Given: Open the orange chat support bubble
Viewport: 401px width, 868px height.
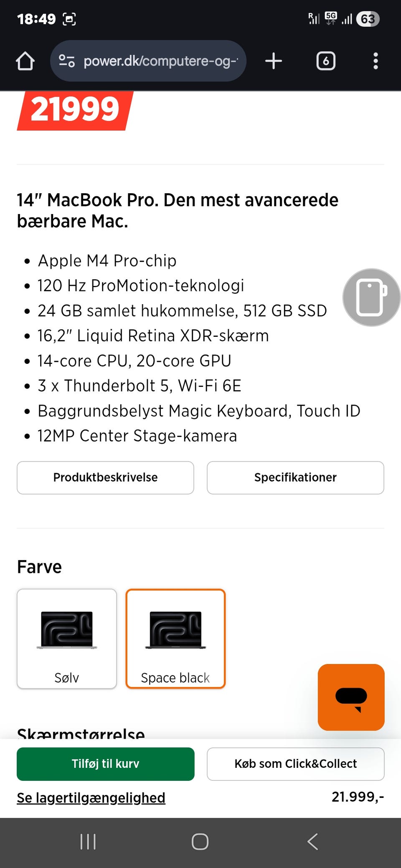Looking at the screenshot, I should click(351, 697).
